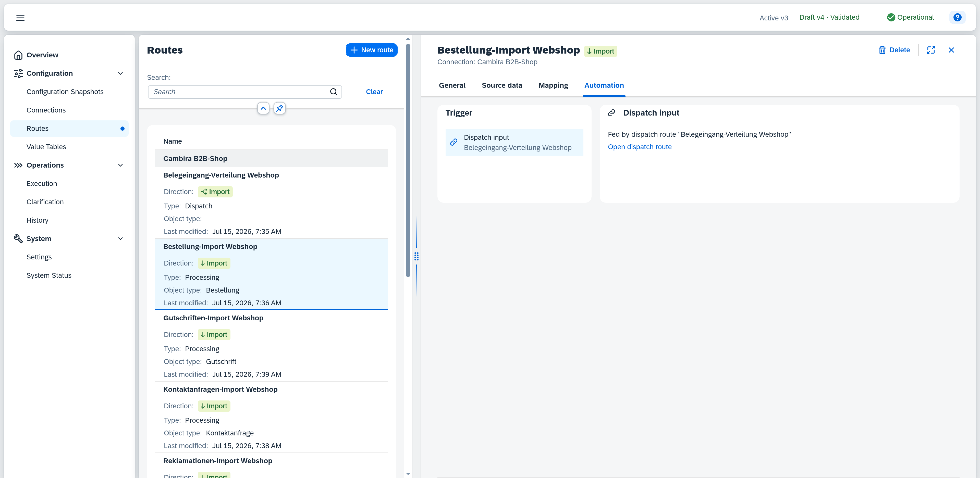Image resolution: width=980 pixels, height=478 pixels.
Task: Open History under Operations
Action: click(69, 220)
